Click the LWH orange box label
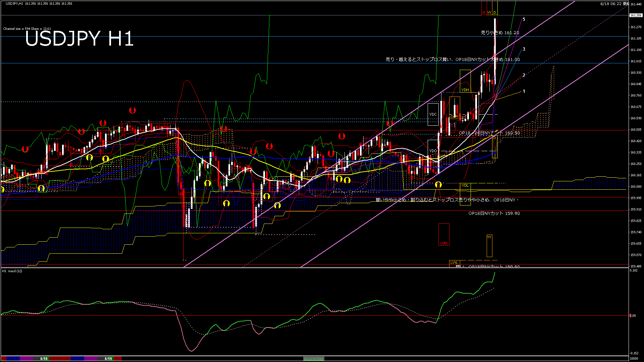The image size is (644, 362). pyautogui.click(x=454, y=116)
